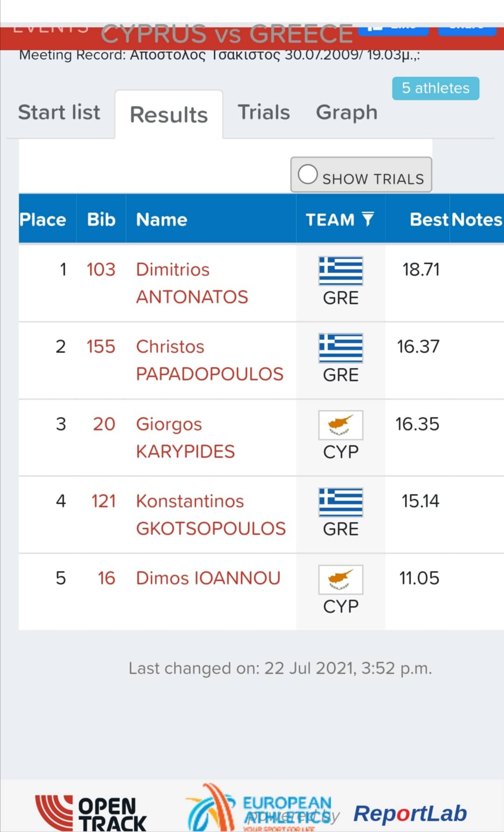
Task: Open Konstantinos Gkotsopoulos athlete link
Action: 210,515
